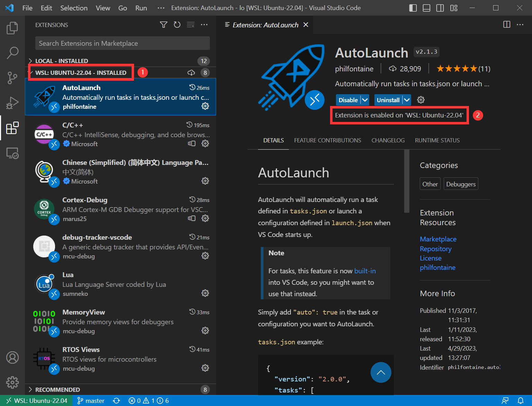Open Accounts menu in activity bar
The image size is (532, 406).
pos(12,358)
